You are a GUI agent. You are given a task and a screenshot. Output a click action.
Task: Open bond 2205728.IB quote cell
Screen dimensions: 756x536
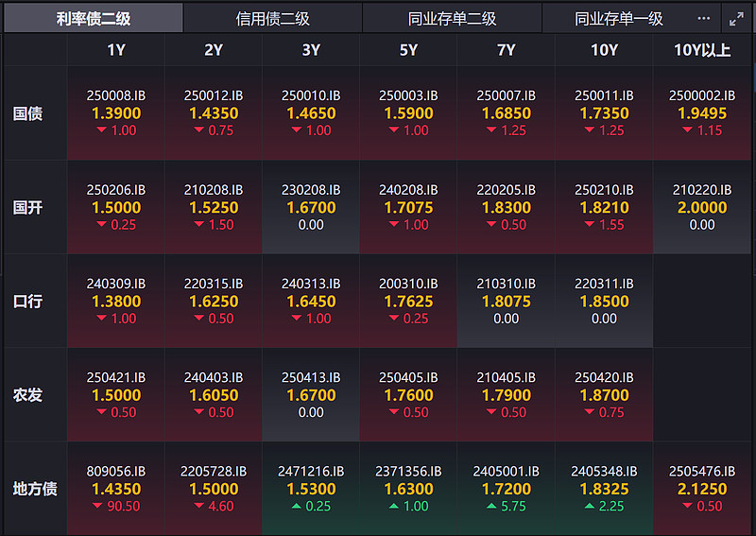pos(214,488)
